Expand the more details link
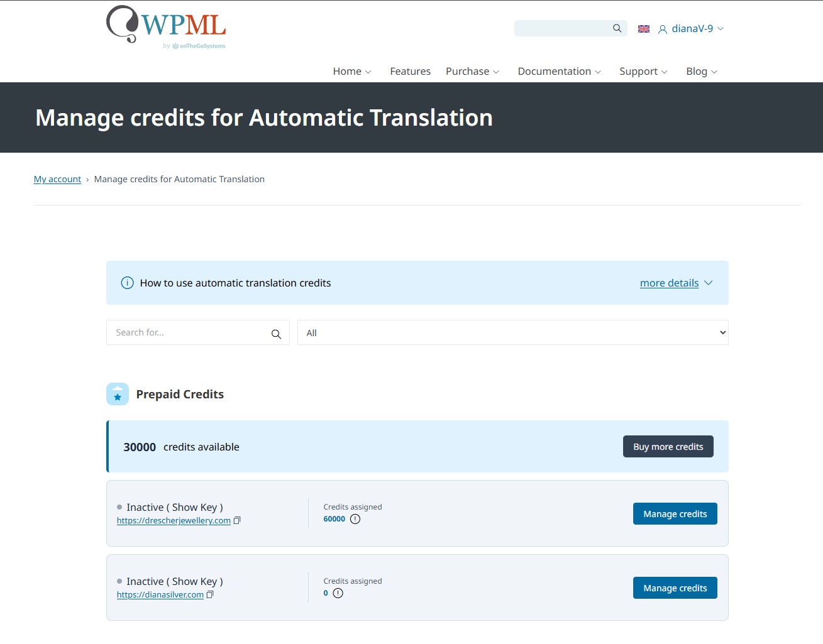Image resolution: width=823 pixels, height=644 pixels. pyautogui.click(x=676, y=283)
